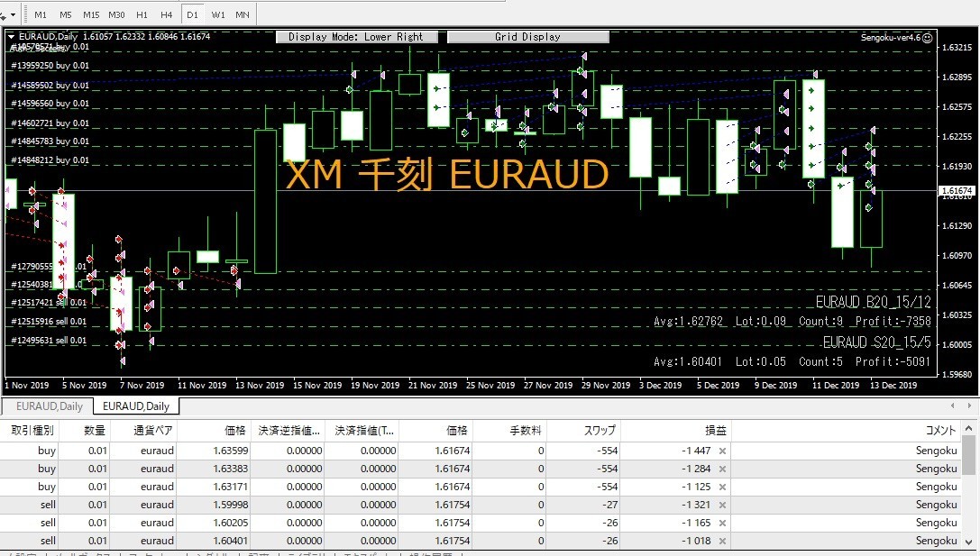Screen dimensions: 980x556
Task: Click the trade list scrollbar thumb
Action: point(969,455)
